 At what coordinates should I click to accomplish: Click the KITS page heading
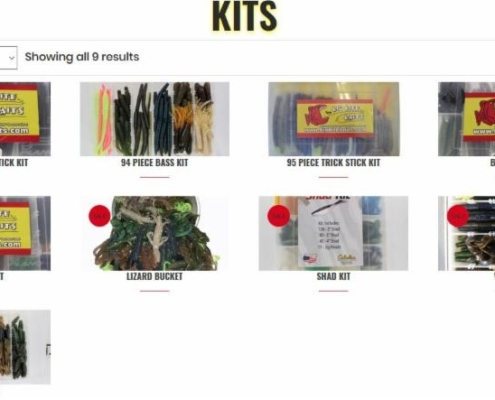click(245, 16)
